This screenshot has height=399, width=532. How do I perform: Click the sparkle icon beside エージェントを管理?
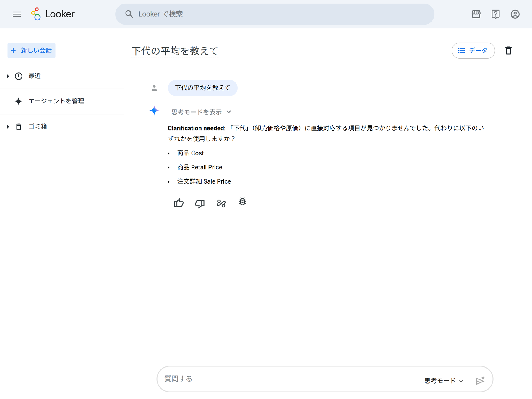point(18,101)
